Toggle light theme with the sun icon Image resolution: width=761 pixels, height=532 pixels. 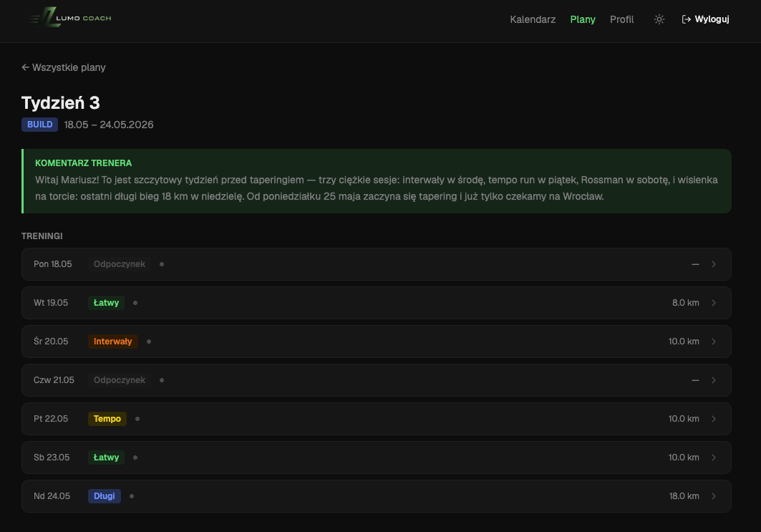pos(659,19)
